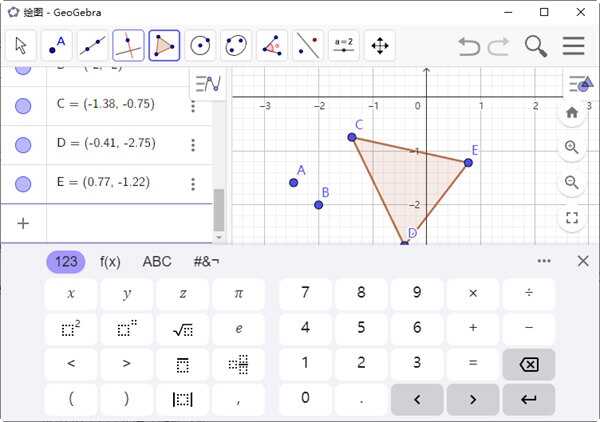Open the search magnifier
The height and width of the screenshot is (422, 600).
click(536, 46)
